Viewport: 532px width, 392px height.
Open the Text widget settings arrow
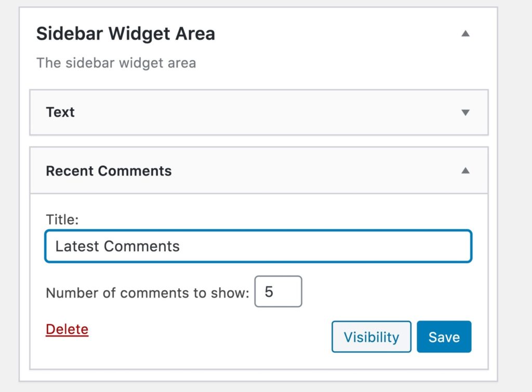click(x=466, y=112)
